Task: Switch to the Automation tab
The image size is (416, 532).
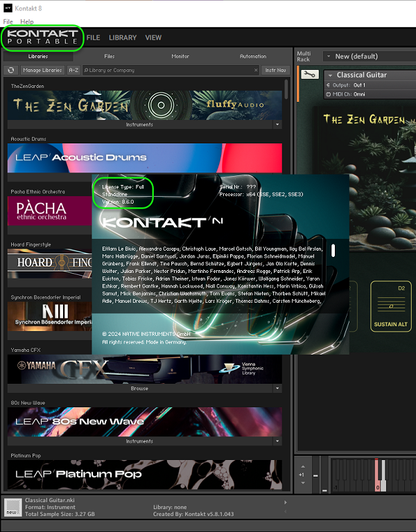Action: (253, 56)
